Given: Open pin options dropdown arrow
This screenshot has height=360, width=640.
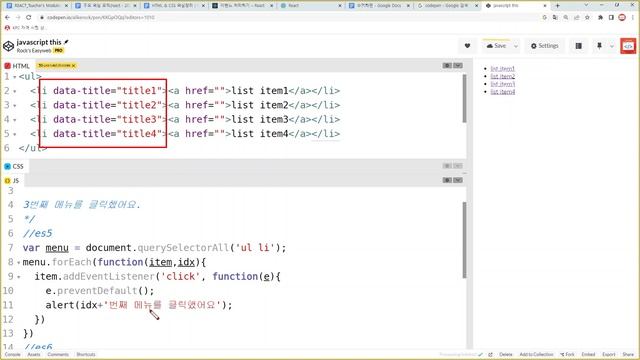Looking at the screenshot, I should (611, 46).
